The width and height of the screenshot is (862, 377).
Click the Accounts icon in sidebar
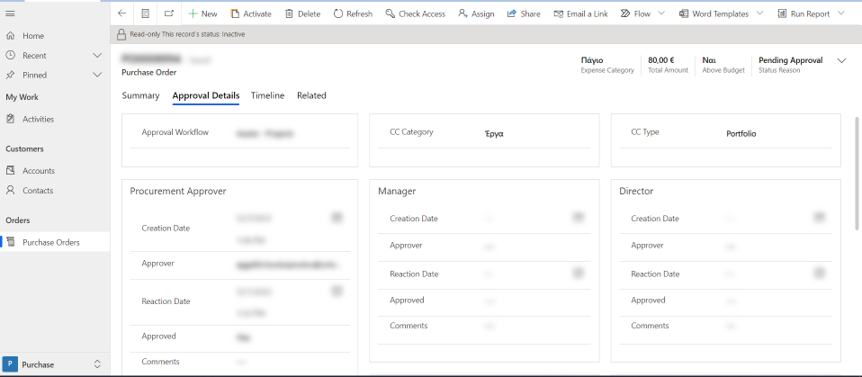click(x=10, y=171)
